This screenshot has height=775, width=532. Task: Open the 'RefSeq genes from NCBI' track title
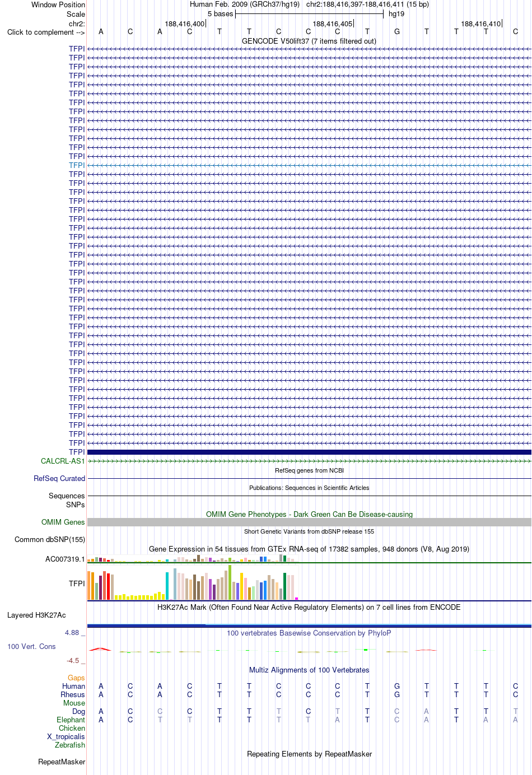click(309, 470)
